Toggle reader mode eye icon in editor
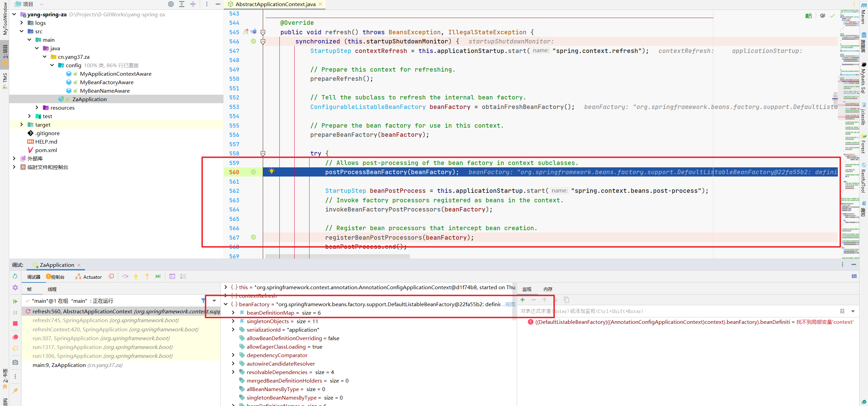Image resolution: width=868 pixels, height=406 pixels. [x=822, y=16]
